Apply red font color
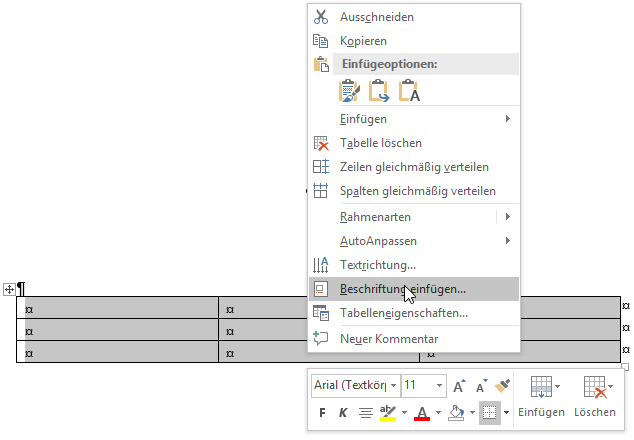This screenshot has width=634, height=440. pyautogui.click(x=422, y=412)
